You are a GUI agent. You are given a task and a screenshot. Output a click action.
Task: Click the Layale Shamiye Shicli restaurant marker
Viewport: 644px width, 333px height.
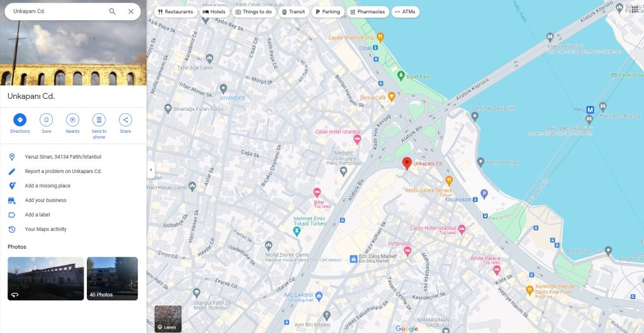point(380,37)
